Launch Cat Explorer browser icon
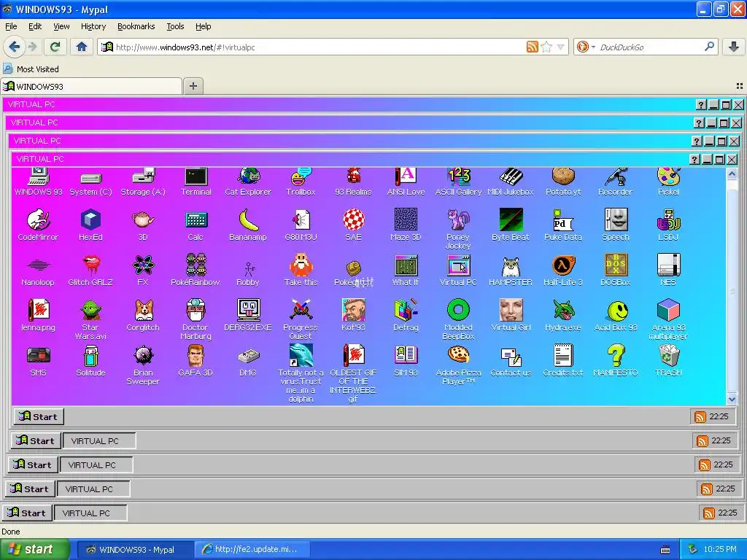747x560 pixels. 248,182
